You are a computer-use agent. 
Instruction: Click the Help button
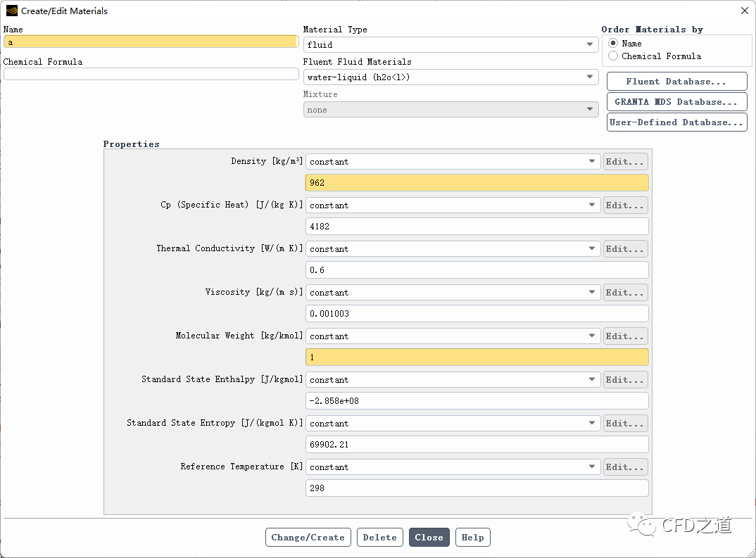472,538
